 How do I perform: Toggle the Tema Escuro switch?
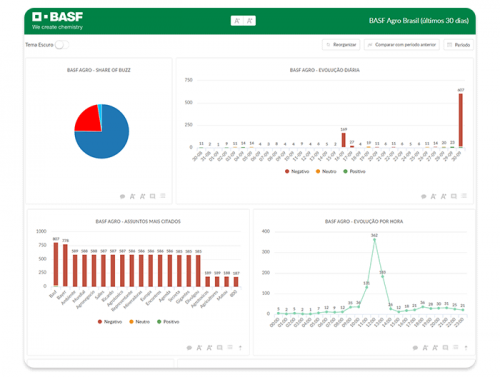coord(62,45)
